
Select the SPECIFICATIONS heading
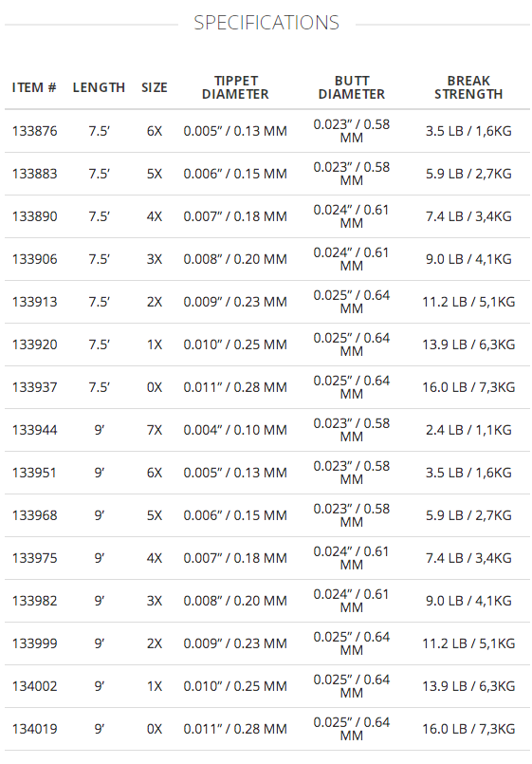[x=266, y=23]
